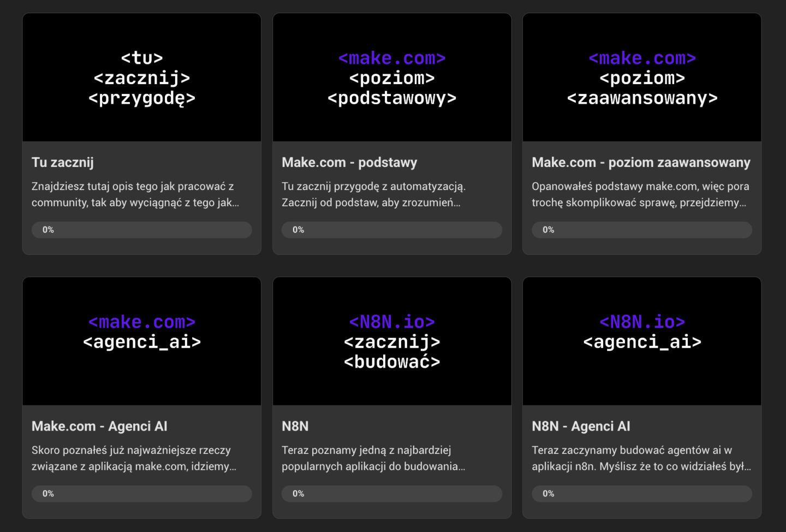Viewport: 786px width, 532px height.
Task: Click description "Znajdziesz tutaj opis tego jak pracować z"
Action: pos(133,187)
